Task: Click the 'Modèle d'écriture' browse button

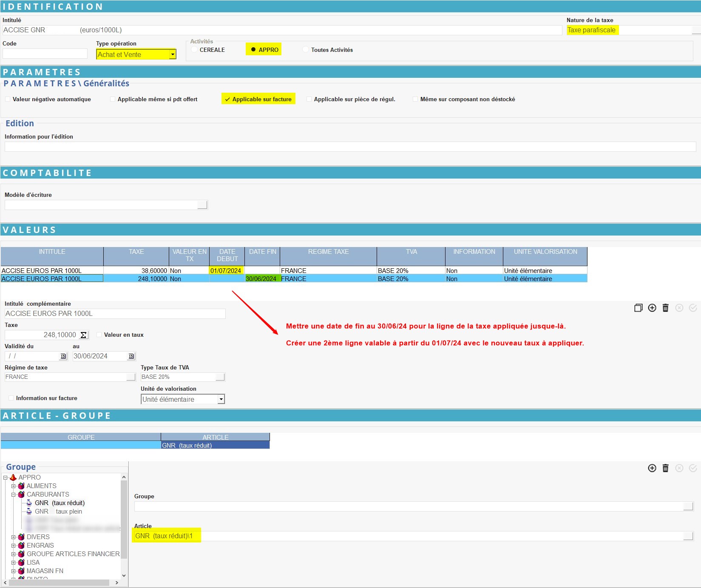Action: point(202,205)
